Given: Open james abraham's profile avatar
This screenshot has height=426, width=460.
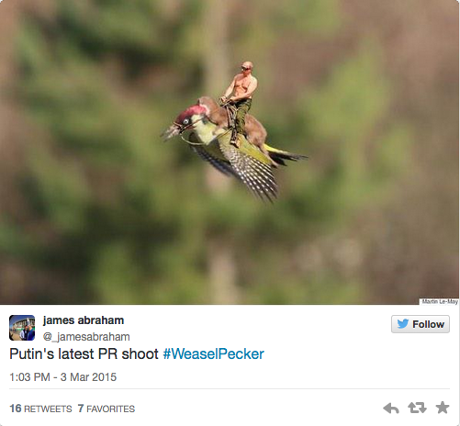Looking at the screenshot, I should pyautogui.click(x=22, y=328).
